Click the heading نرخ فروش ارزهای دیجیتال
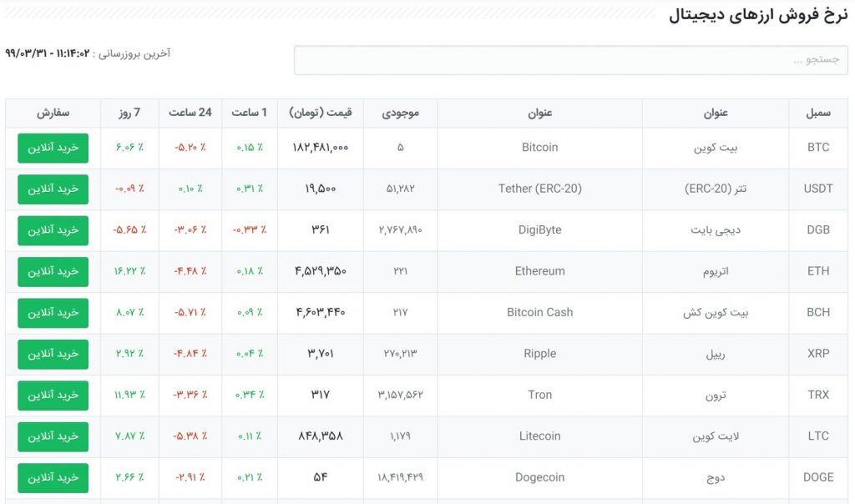 pyautogui.click(x=758, y=15)
